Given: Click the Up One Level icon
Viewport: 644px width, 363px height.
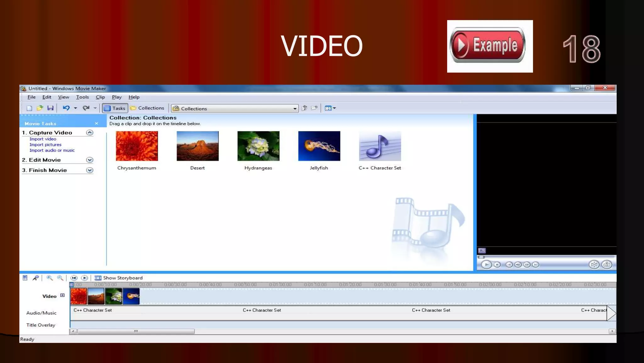Looking at the screenshot, I should pos(304,108).
